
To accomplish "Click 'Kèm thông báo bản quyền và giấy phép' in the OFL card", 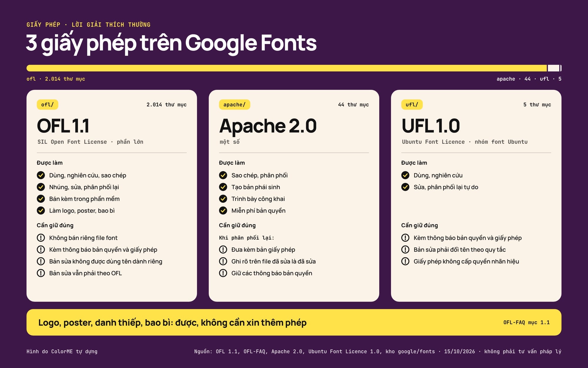I will click(x=103, y=250).
